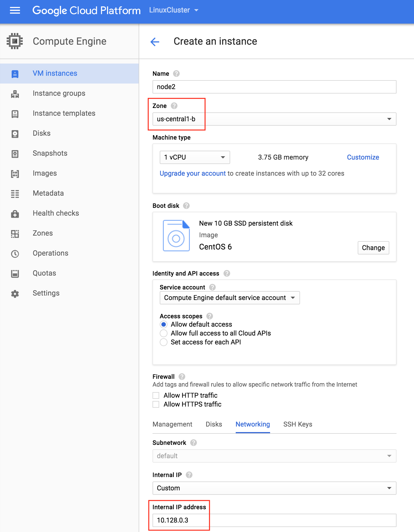The width and height of the screenshot is (414, 532).
Task: Enable Allow HTTP traffic checkbox
Action: (x=156, y=395)
